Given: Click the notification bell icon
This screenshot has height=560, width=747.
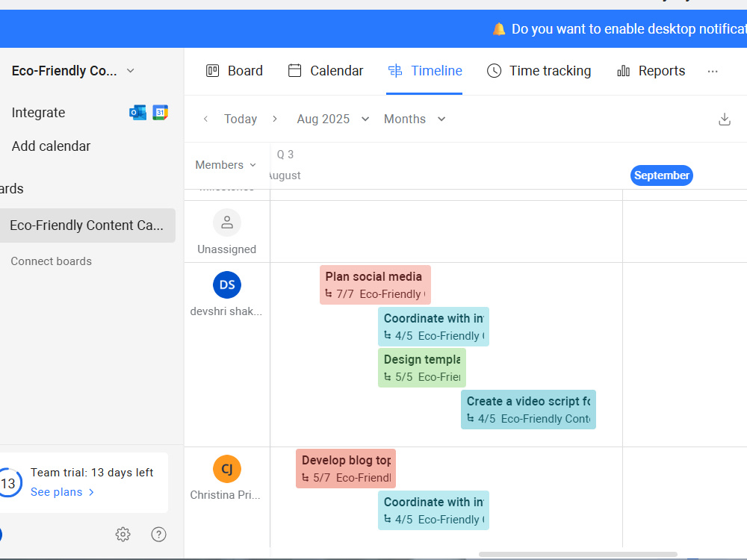Looking at the screenshot, I should [x=499, y=29].
